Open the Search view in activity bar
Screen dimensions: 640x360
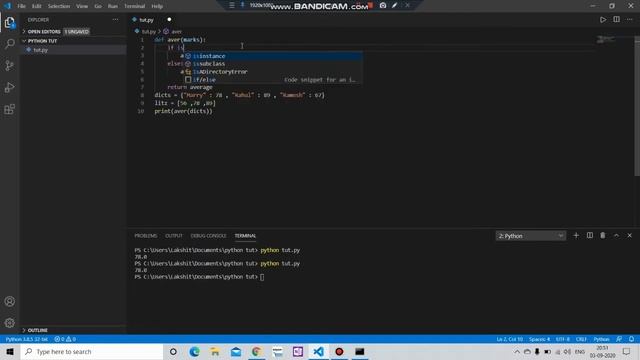[x=9, y=44]
